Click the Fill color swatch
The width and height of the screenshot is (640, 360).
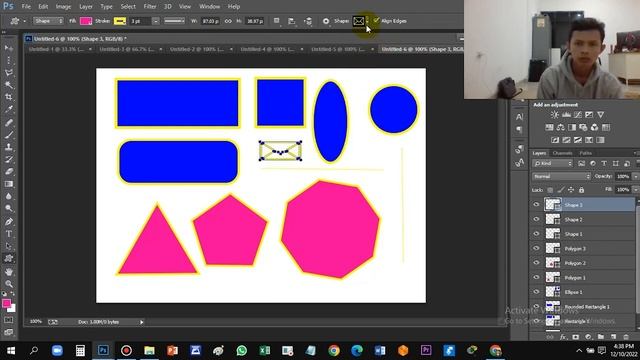(86, 21)
